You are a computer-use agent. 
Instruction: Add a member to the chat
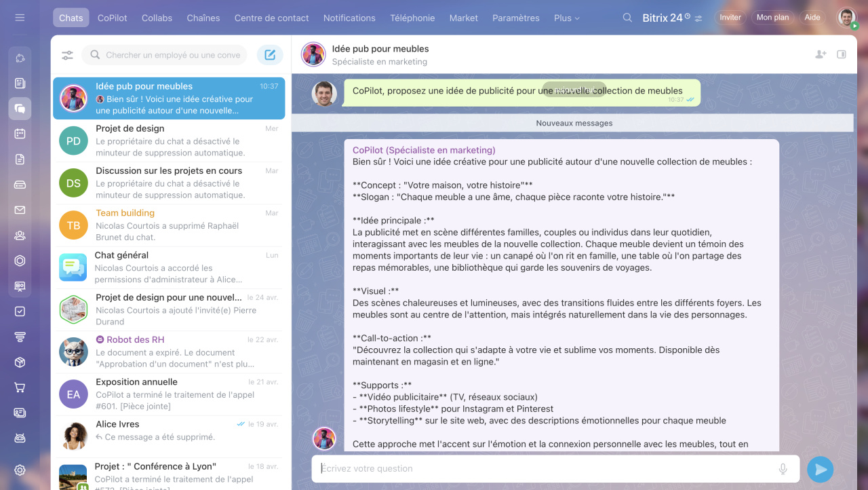821,54
